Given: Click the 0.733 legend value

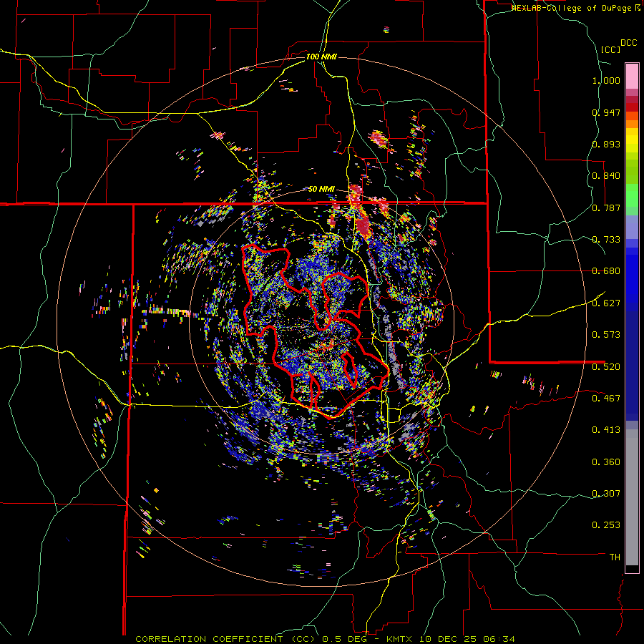Looking at the screenshot, I should [x=606, y=240].
